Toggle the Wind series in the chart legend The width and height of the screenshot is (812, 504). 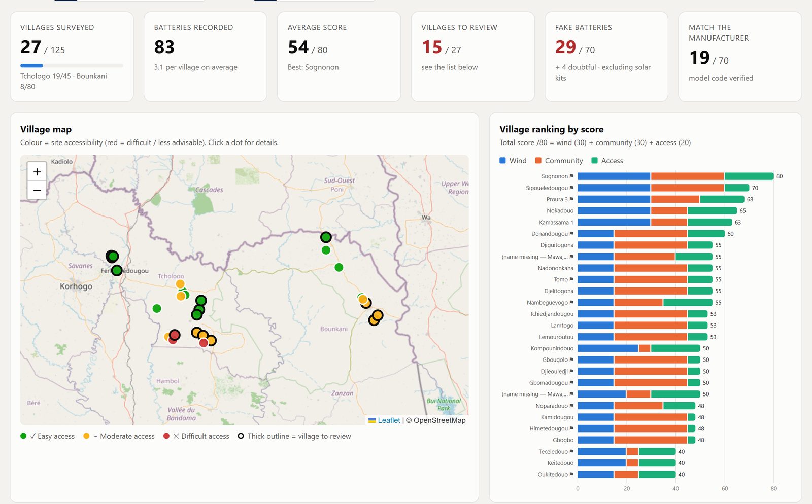click(513, 161)
